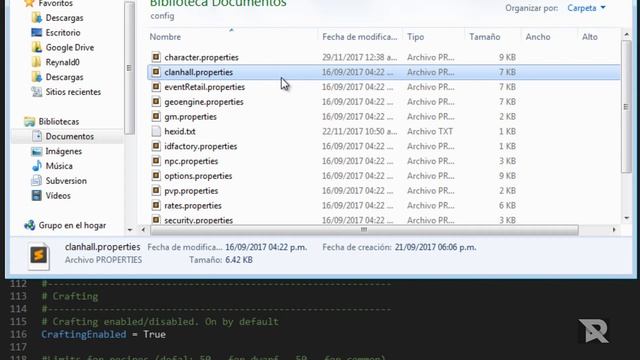The height and width of the screenshot is (360, 640).
Task: Click the hexid.txt file icon
Action: coord(156,131)
